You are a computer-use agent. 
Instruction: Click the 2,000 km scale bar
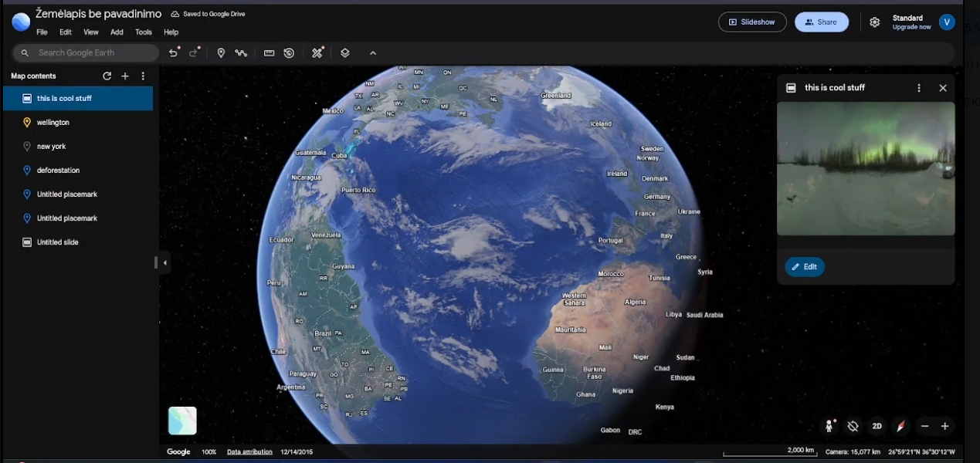(769, 451)
